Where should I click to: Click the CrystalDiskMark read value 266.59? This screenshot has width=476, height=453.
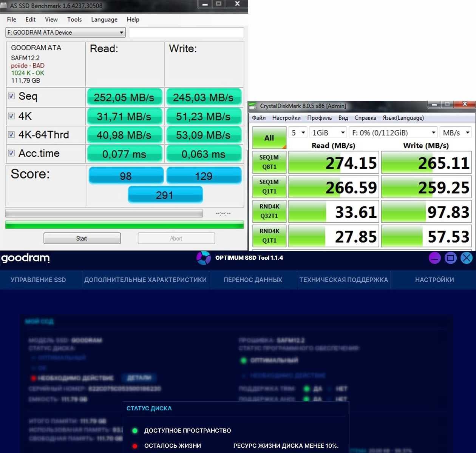(x=334, y=187)
